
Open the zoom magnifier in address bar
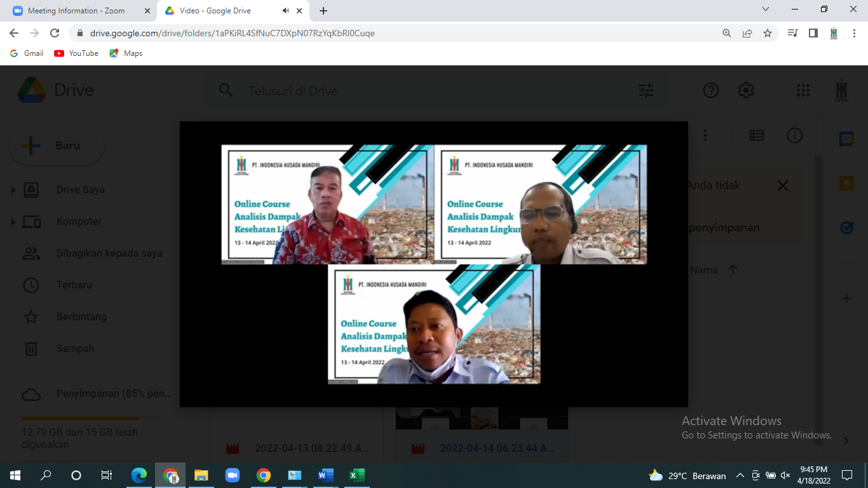(x=727, y=33)
